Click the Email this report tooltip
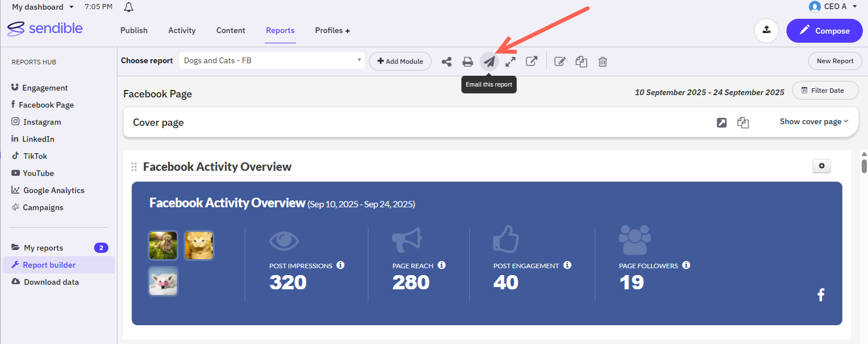Image resolution: width=868 pixels, height=344 pixels. pyautogui.click(x=489, y=84)
